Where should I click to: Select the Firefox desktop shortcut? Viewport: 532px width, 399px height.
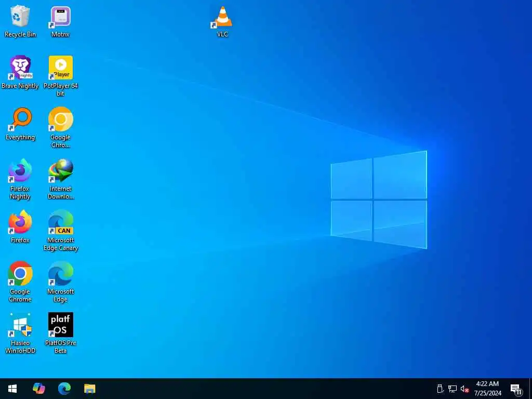(x=20, y=227)
